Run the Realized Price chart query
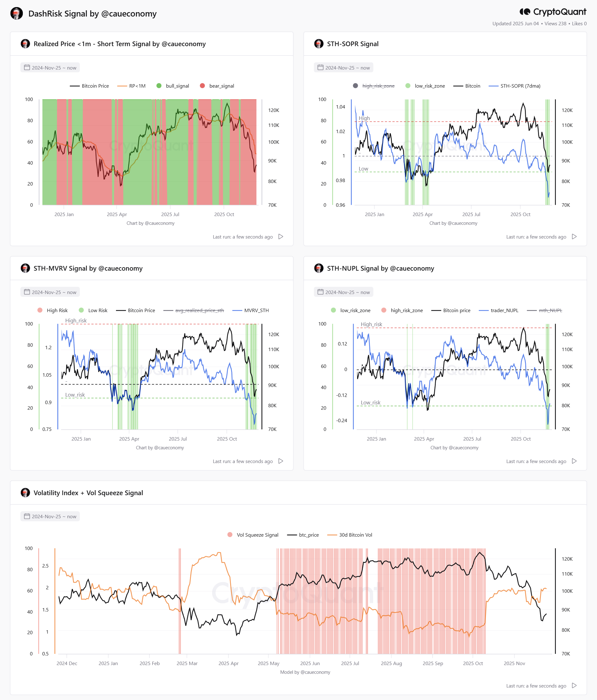The width and height of the screenshot is (597, 700). [x=280, y=236]
